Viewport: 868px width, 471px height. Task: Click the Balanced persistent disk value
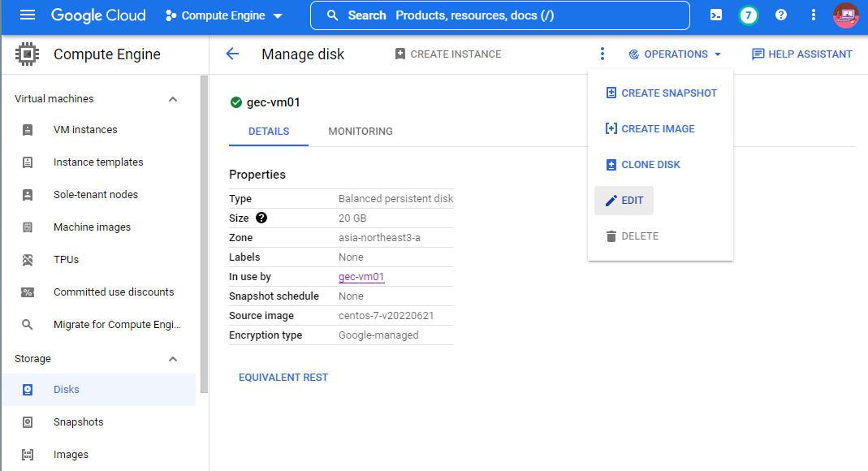coord(395,199)
